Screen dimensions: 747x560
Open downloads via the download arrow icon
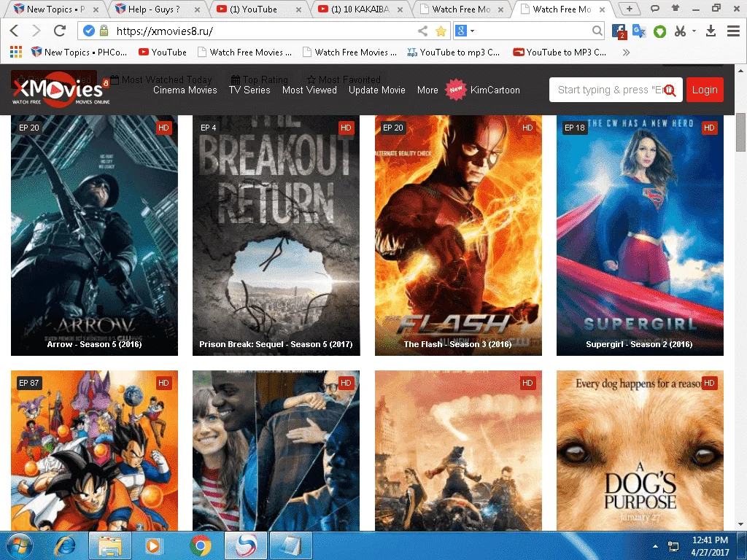point(711,31)
